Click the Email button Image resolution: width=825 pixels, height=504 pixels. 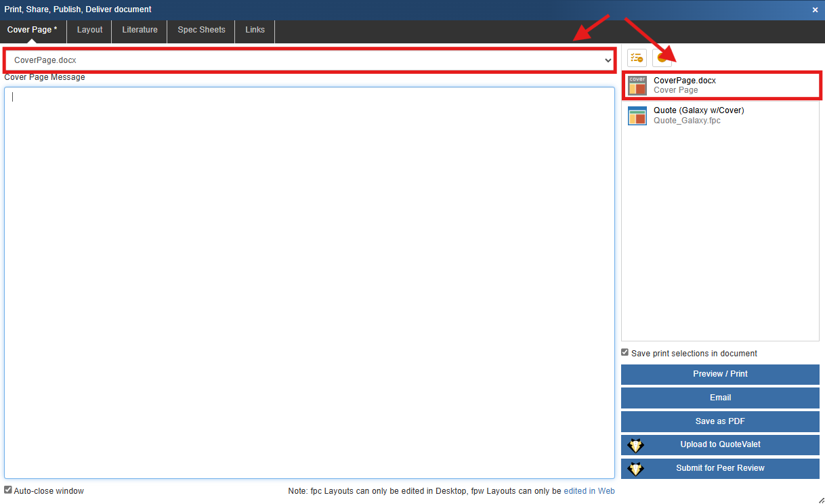720,398
